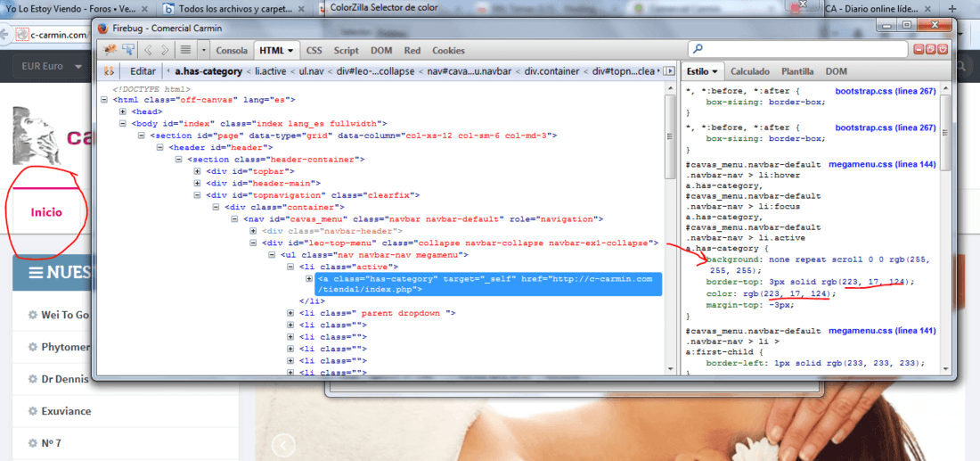Select nav#cava...u.navbar breadcrumb
This screenshot has height=461, width=980.
[470, 71]
